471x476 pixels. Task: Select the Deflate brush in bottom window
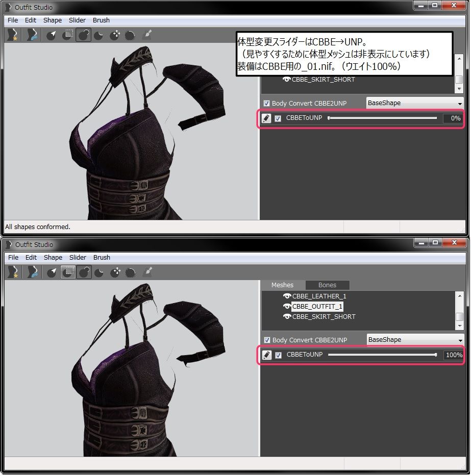pyautogui.click(x=99, y=273)
